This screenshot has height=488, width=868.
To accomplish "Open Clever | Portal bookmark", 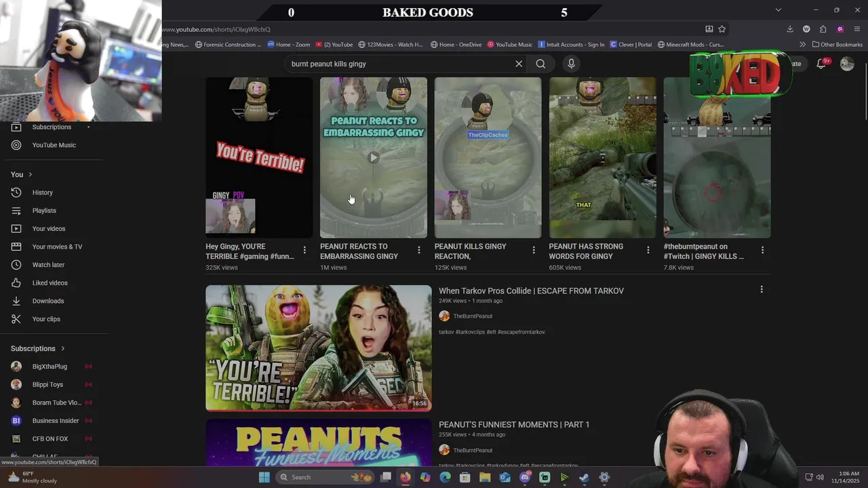I will point(631,45).
